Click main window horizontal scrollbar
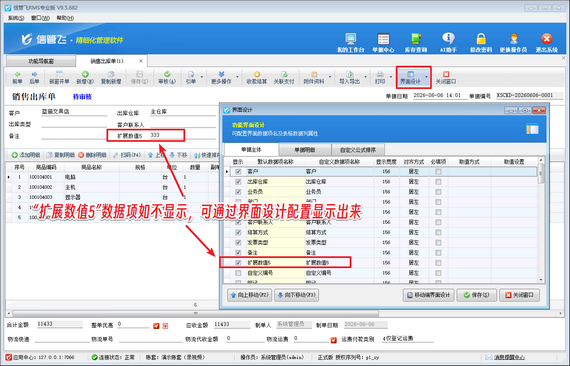 click(196, 313)
